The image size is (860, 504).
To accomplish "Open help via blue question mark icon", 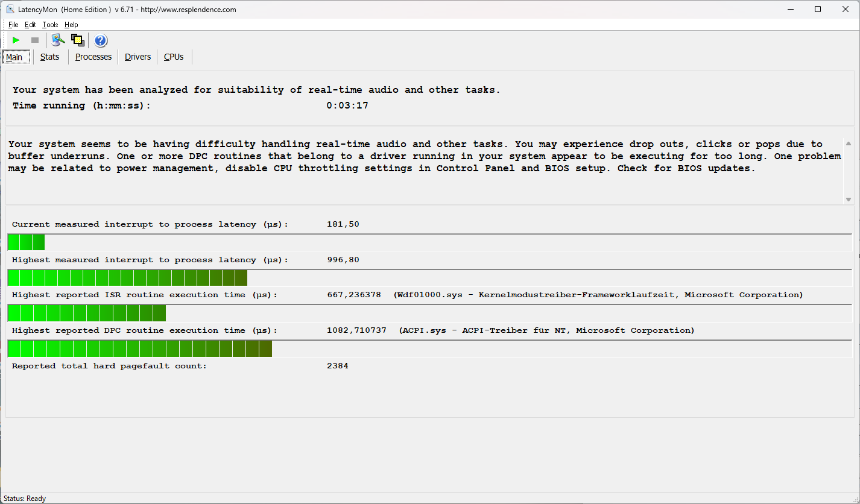I will [101, 40].
